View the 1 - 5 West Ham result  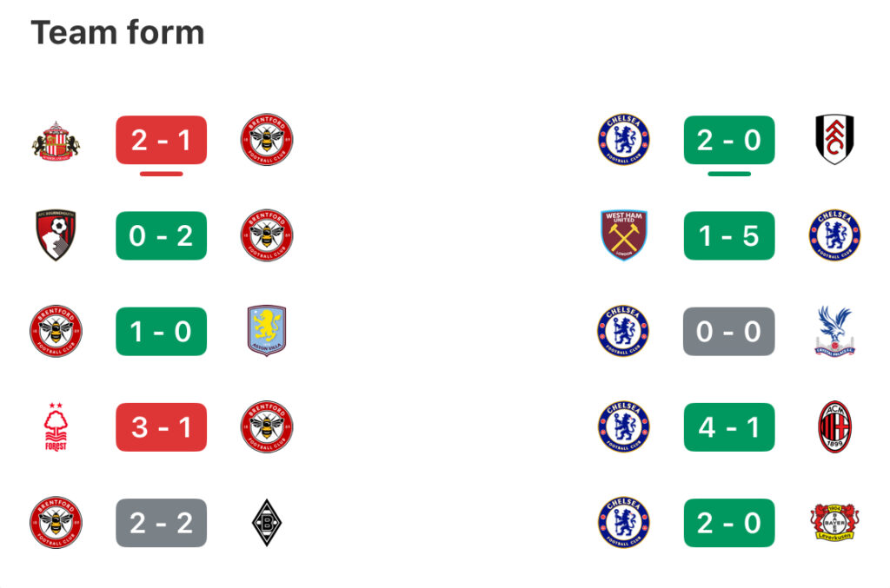pos(729,236)
